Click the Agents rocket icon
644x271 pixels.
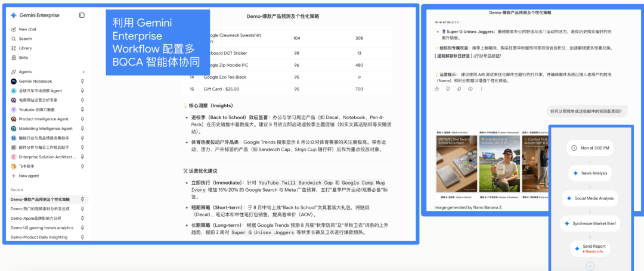coord(14,71)
